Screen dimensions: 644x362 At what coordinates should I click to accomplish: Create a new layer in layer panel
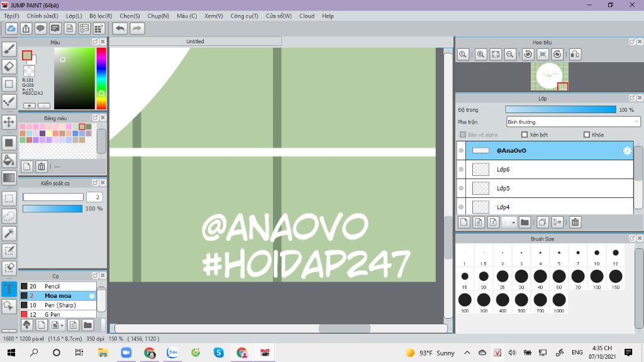pyautogui.click(x=464, y=222)
